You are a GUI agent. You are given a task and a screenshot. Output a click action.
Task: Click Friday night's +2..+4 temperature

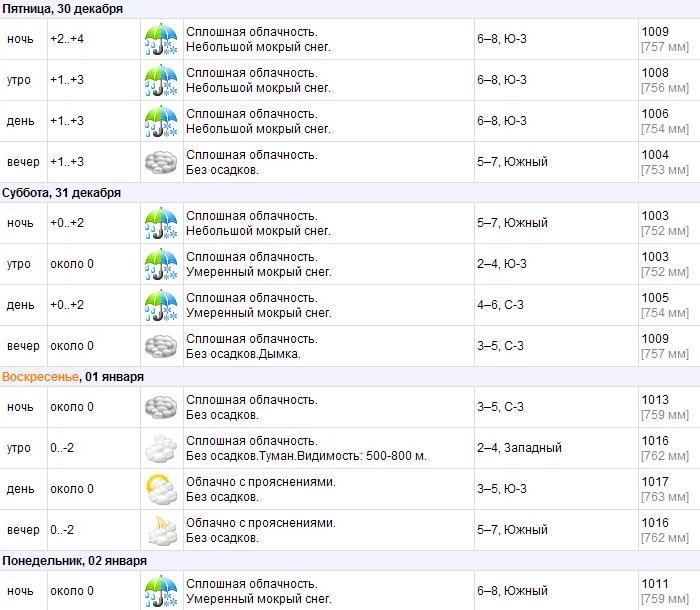click(68, 39)
